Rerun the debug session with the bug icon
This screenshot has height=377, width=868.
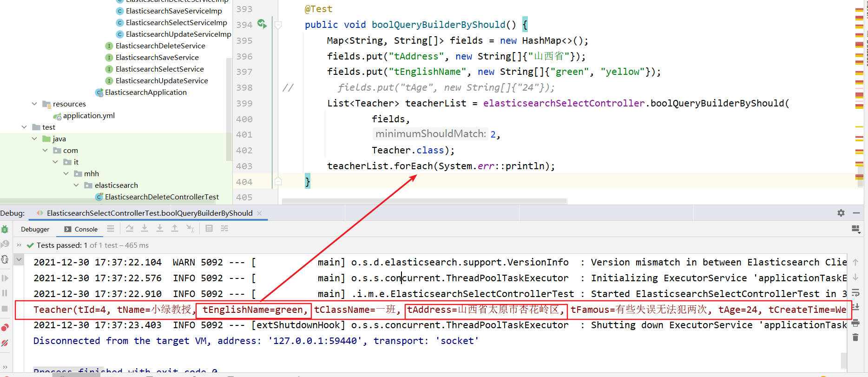[5, 229]
